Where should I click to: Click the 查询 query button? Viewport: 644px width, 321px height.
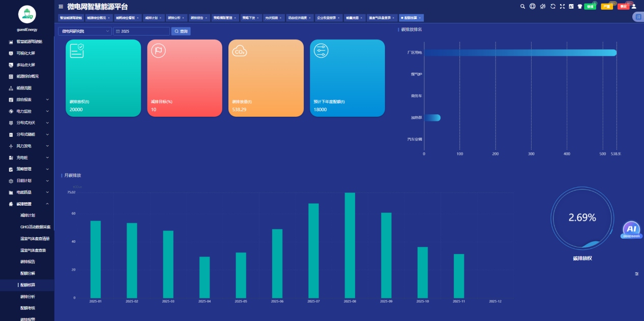(x=181, y=31)
